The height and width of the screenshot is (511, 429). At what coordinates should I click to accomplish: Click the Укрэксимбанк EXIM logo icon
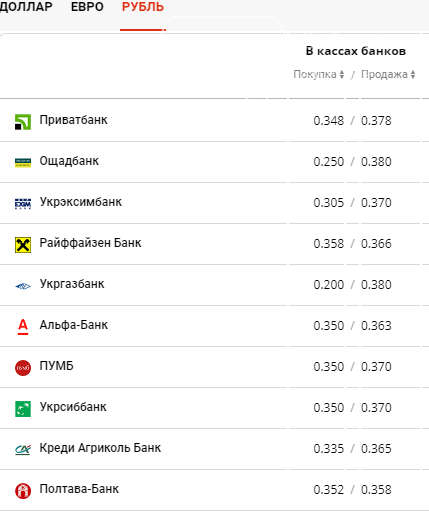[x=23, y=204]
